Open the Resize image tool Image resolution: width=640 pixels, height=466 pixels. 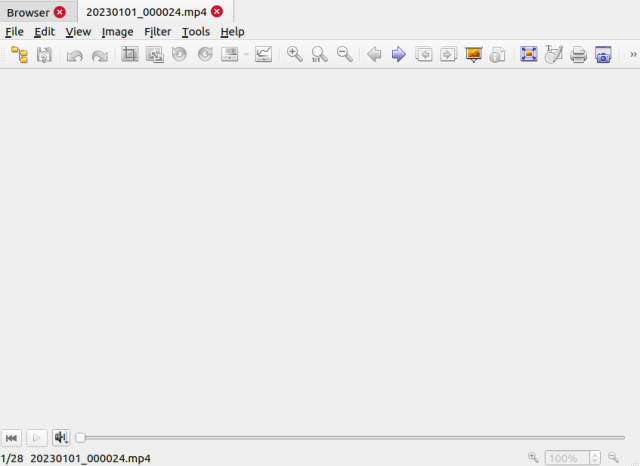155,54
